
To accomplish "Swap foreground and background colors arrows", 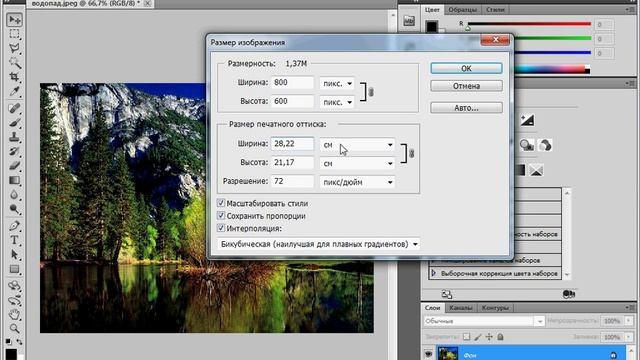I will [x=19, y=342].
